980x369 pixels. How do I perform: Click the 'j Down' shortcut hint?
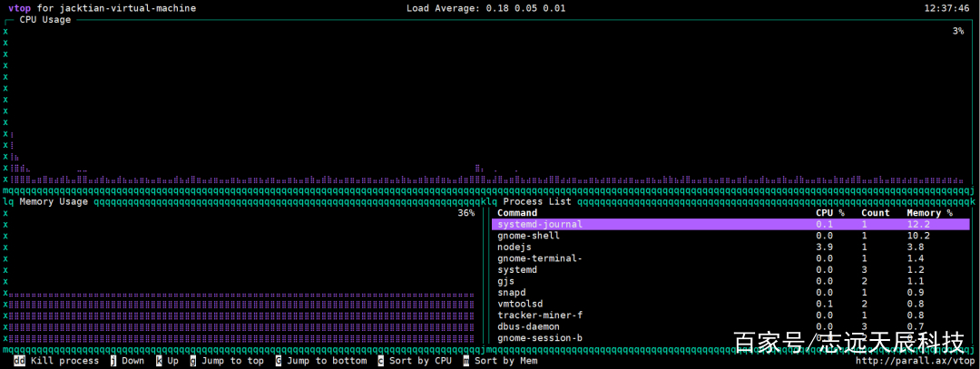click(x=128, y=361)
